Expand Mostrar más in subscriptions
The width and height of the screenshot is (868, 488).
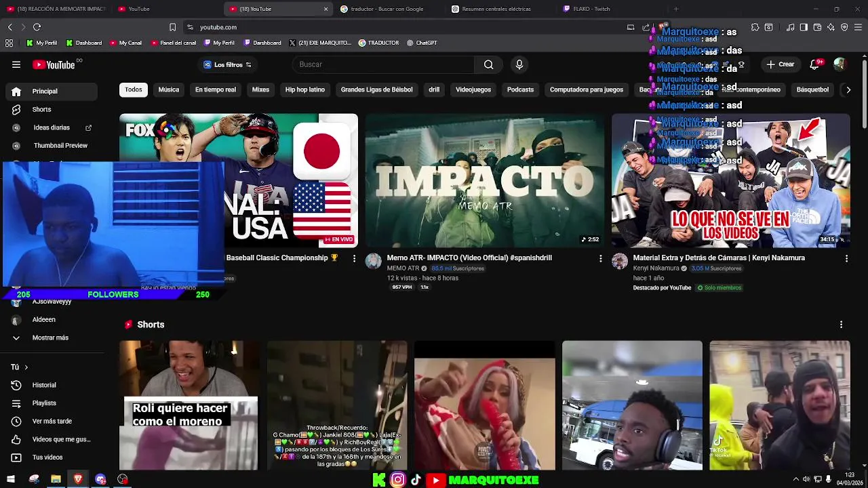pyautogui.click(x=51, y=338)
